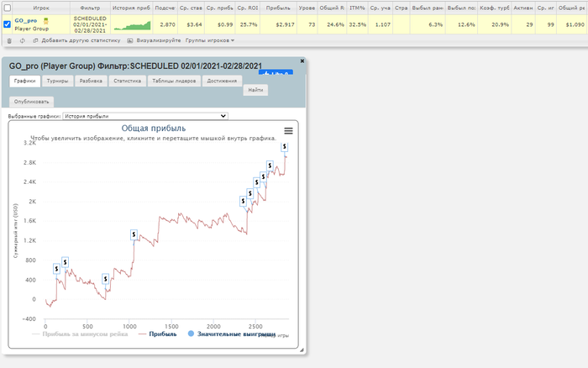This screenshot has height=368, width=588.
Task: Click the refresh arrows icon below the table
Action: [x=23, y=40]
